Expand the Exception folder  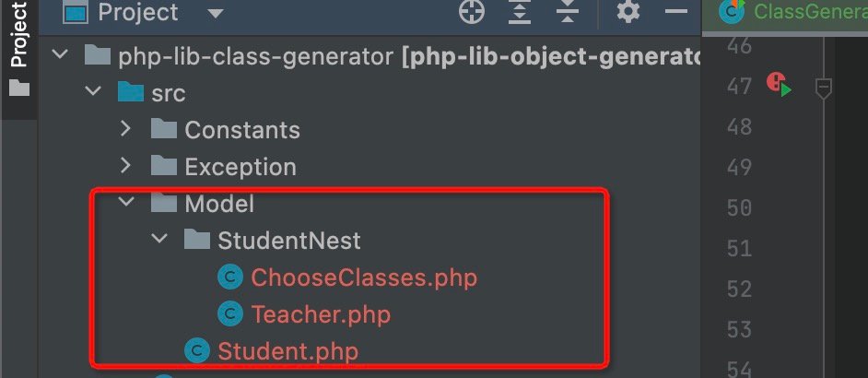tap(126, 167)
